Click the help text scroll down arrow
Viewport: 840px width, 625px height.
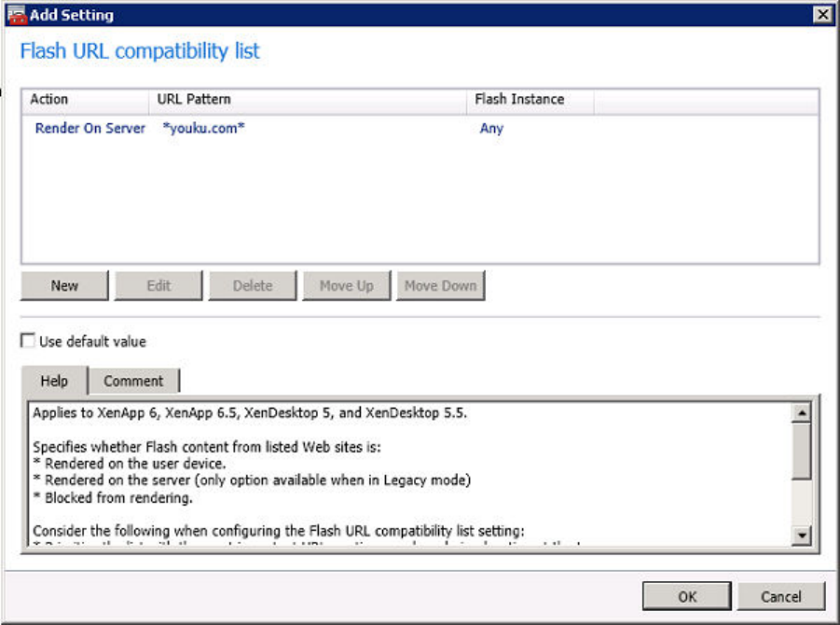pyautogui.click(x=802, y=535)
